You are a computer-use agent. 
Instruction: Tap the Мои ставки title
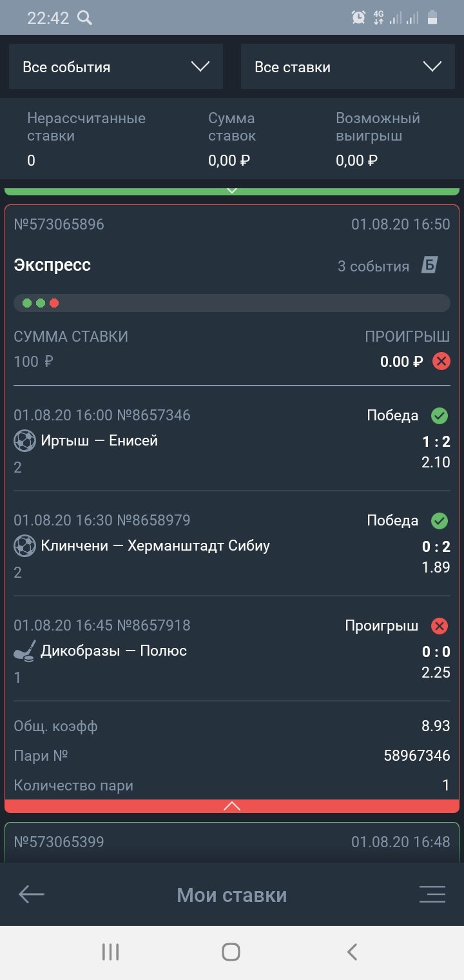click(232, 895)
